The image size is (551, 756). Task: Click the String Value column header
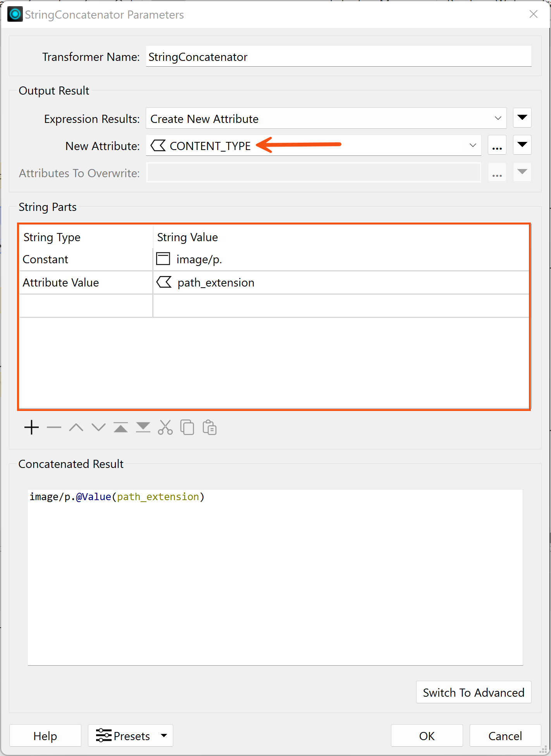pos(341,237)
